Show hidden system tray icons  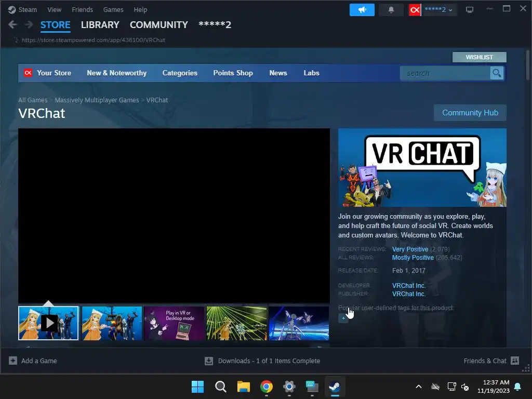click(419, 387)
